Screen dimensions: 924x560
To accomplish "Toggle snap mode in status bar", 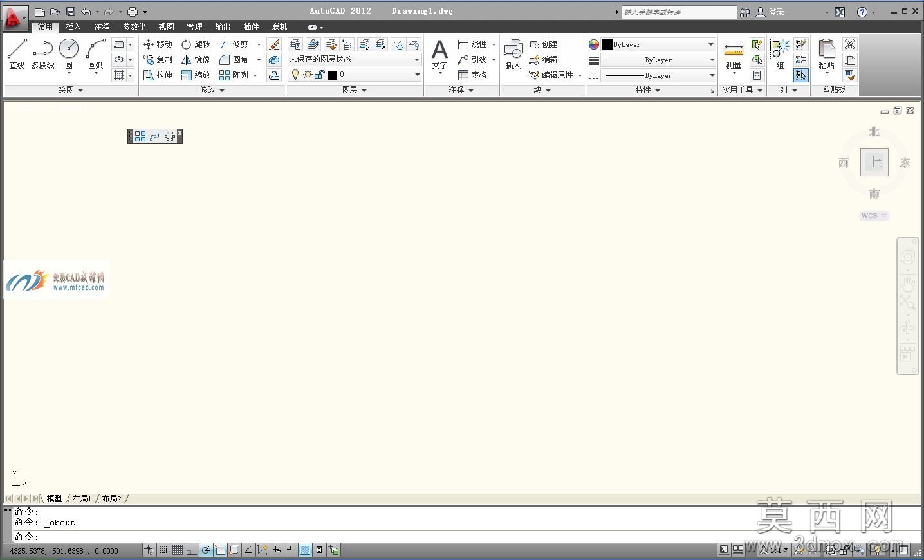I will click(163, 550).
